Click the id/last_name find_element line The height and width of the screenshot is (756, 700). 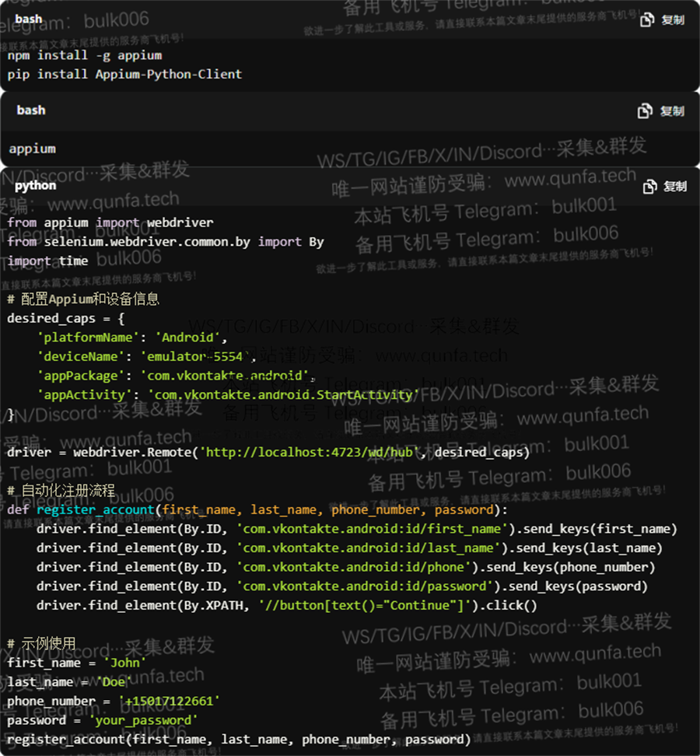(x=349, y=548)
